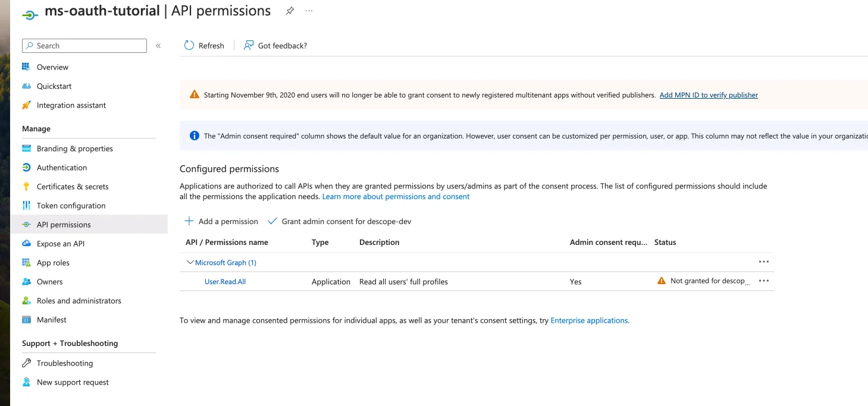Click Add a permission

tap(221, 221)
